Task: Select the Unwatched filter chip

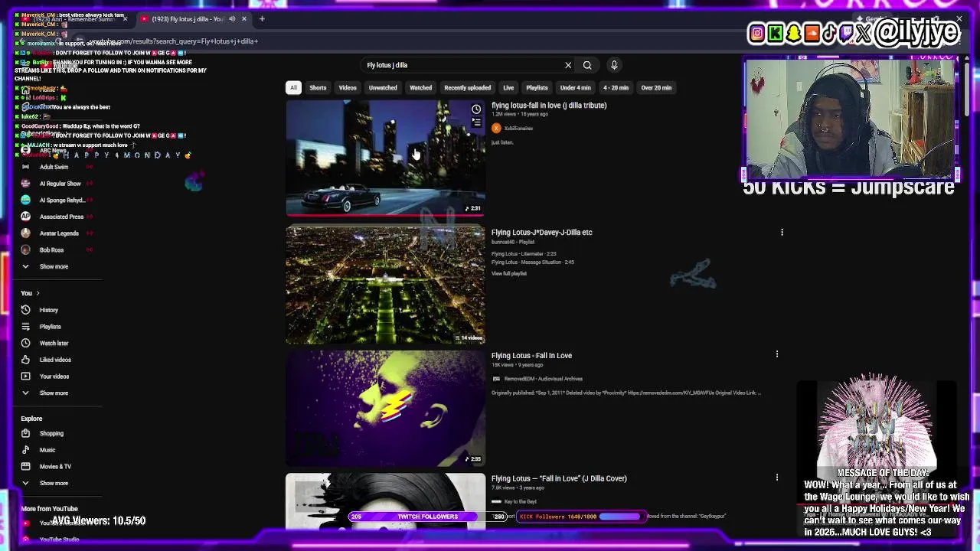Action: (x=383, y=88)
